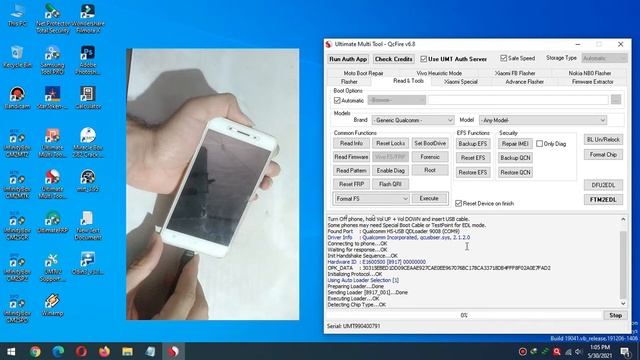Viewport: 640px width, 360px height.
Task: Open UMTv2 Support Access shortcut
Action: click(x=52, y=267)
